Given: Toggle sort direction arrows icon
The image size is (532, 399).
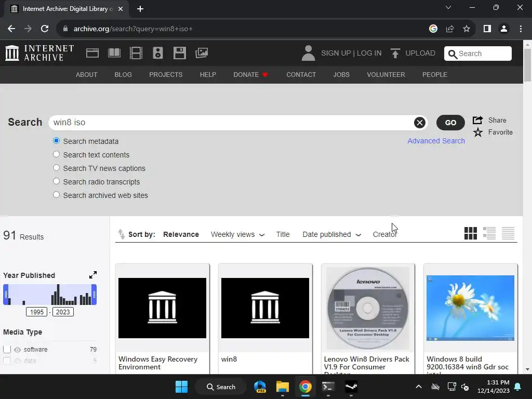Looking at the screenshot, I should point(121,234).
